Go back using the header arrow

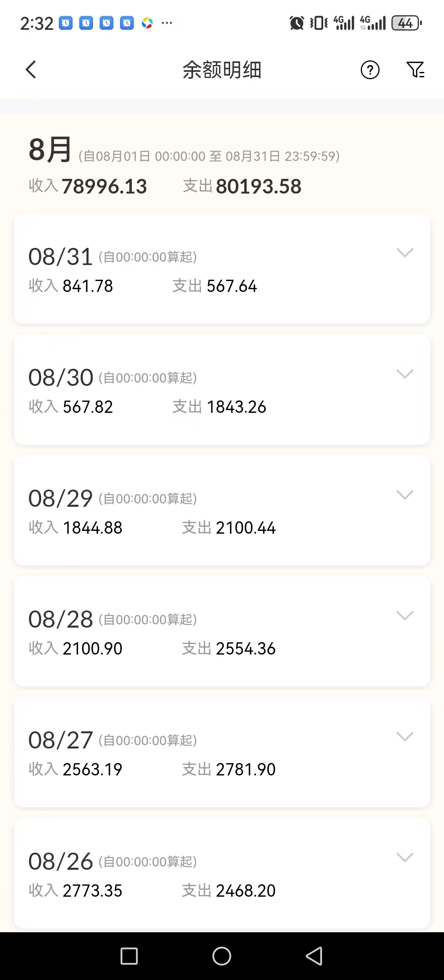point(31,69)
